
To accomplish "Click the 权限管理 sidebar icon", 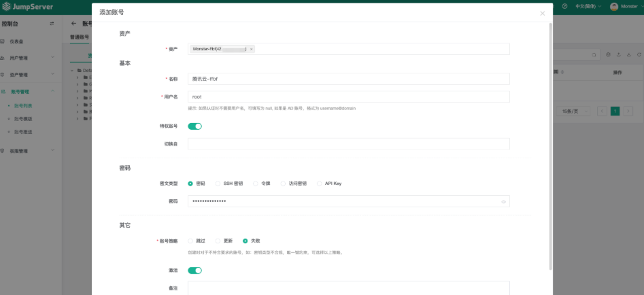I will pyautogui.click(x=3, y=151).
